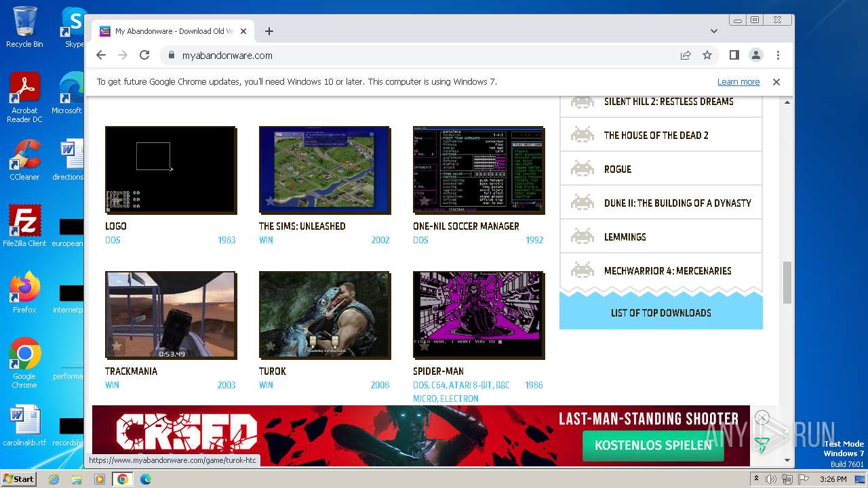
Task: Open Chrome's side panel
Action: 734,56
